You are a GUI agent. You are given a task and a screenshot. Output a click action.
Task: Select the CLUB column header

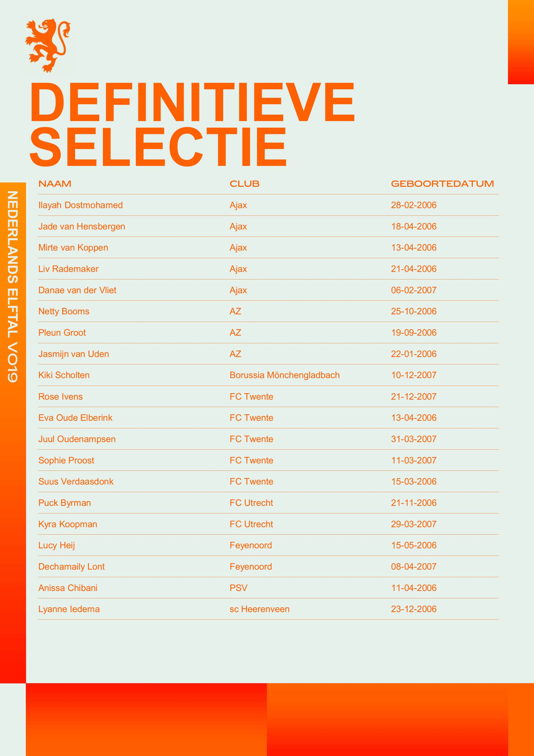point(244,184)
